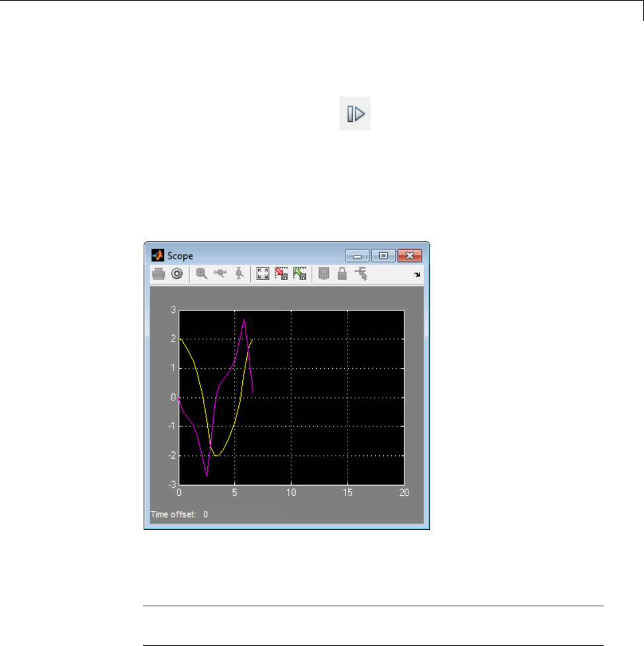
Task: Select the Zoom magnifier tool
Action: [201, 273]
